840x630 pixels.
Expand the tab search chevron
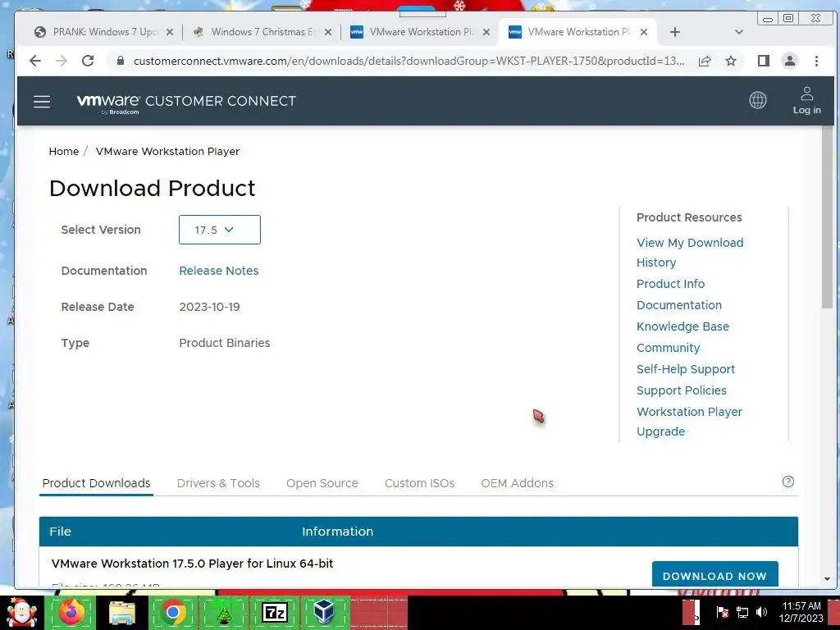point(739,32)
